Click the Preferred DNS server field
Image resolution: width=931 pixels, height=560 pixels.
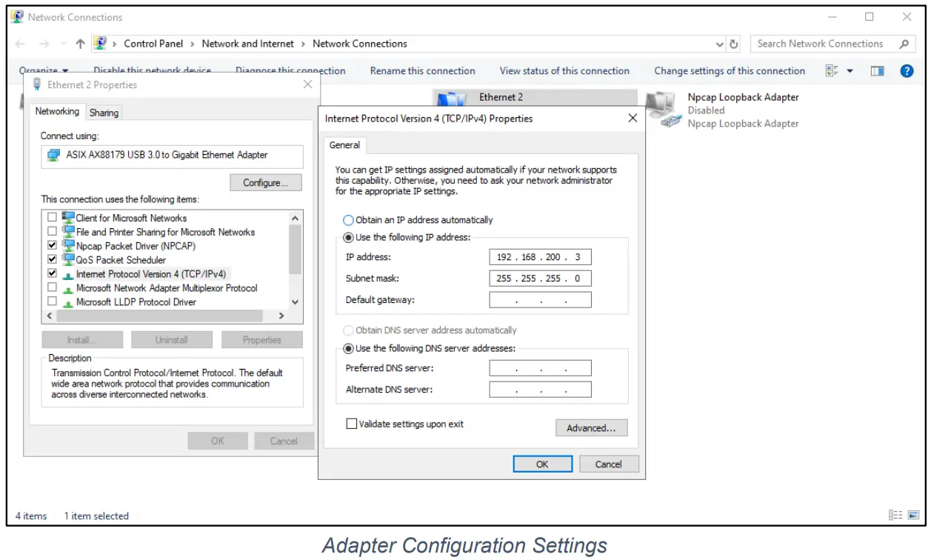click(540, 368)
